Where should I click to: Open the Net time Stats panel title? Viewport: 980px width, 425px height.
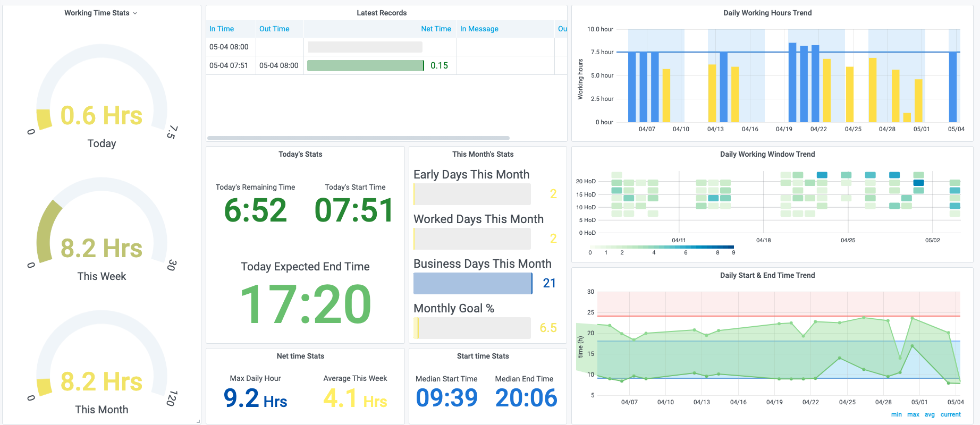coord(300,356)
